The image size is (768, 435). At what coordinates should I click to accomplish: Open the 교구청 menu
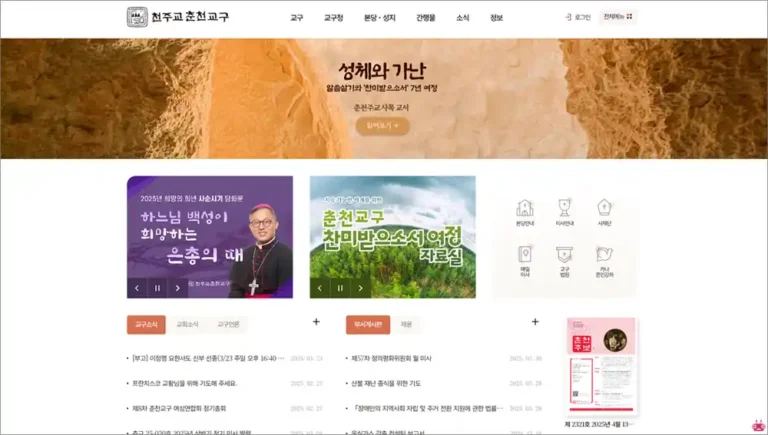coord(333,18)
